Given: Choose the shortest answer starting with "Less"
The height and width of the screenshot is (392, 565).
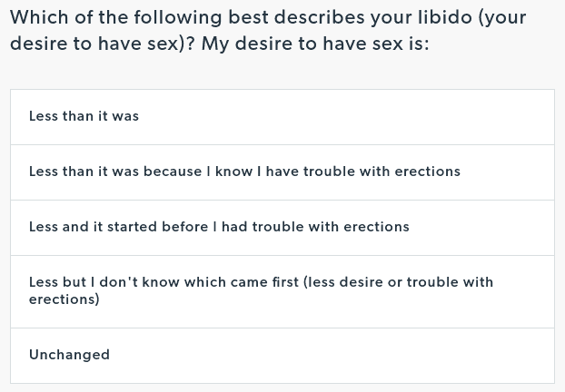Looking at the screenshot, I should (x=282, y=117).
